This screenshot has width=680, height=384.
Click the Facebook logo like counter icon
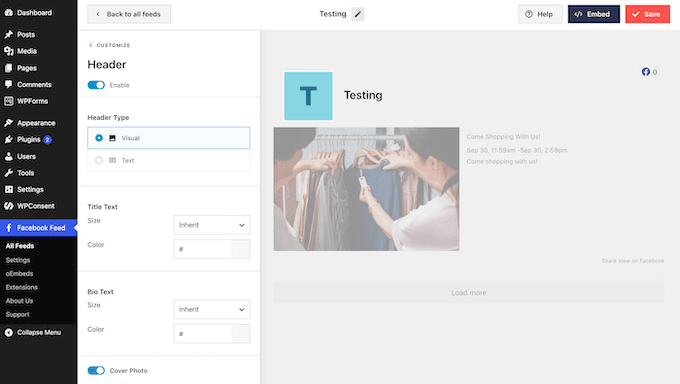click(646, 72)
